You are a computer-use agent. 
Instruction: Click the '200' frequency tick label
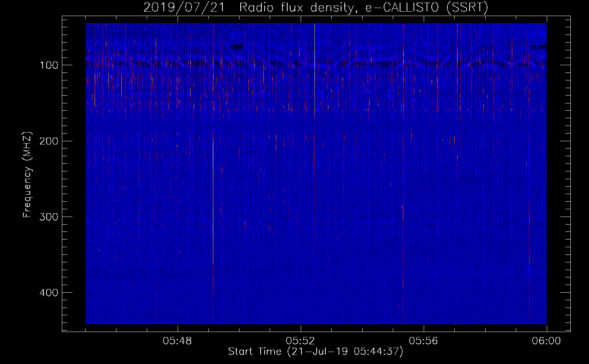pyautogui.click(x=49, y=141)
